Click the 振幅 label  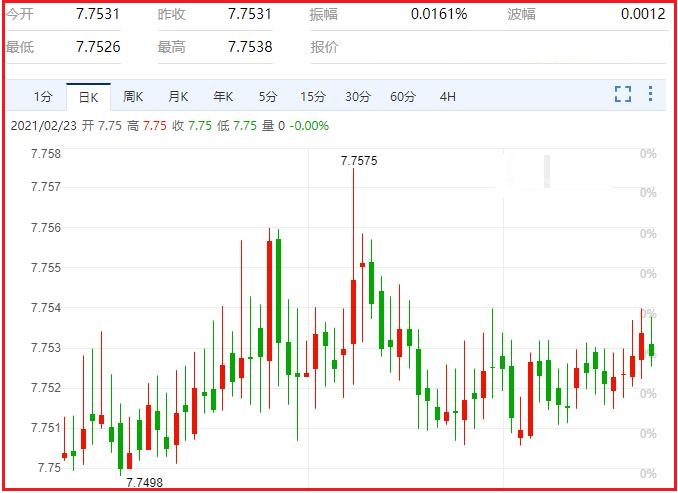click(x=324, y=14)
